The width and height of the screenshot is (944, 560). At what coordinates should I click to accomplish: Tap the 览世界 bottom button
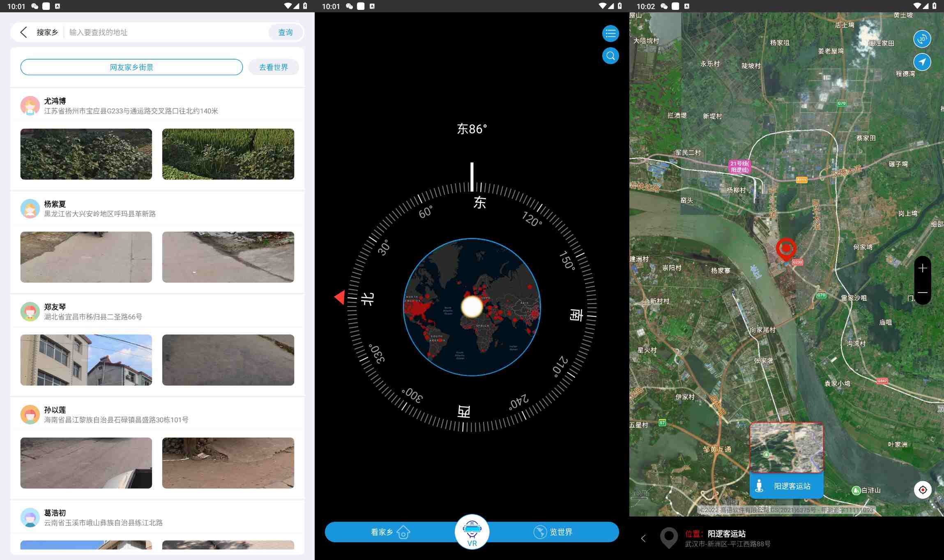point(553,532)
